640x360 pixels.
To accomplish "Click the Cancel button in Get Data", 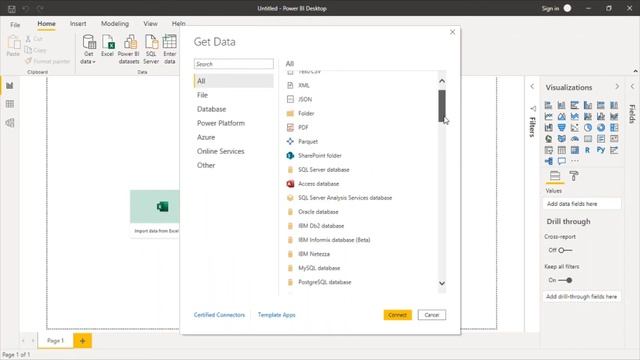I will [432, 315].
